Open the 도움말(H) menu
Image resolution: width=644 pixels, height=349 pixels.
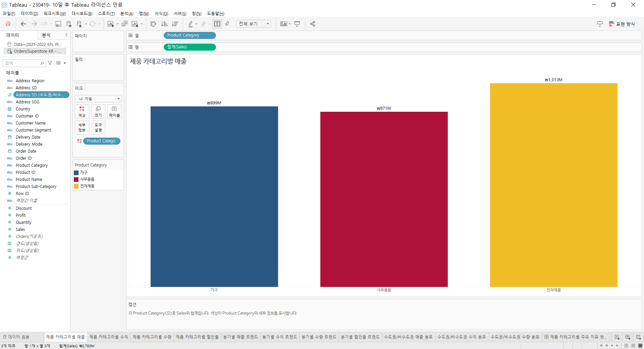point(216,14)
